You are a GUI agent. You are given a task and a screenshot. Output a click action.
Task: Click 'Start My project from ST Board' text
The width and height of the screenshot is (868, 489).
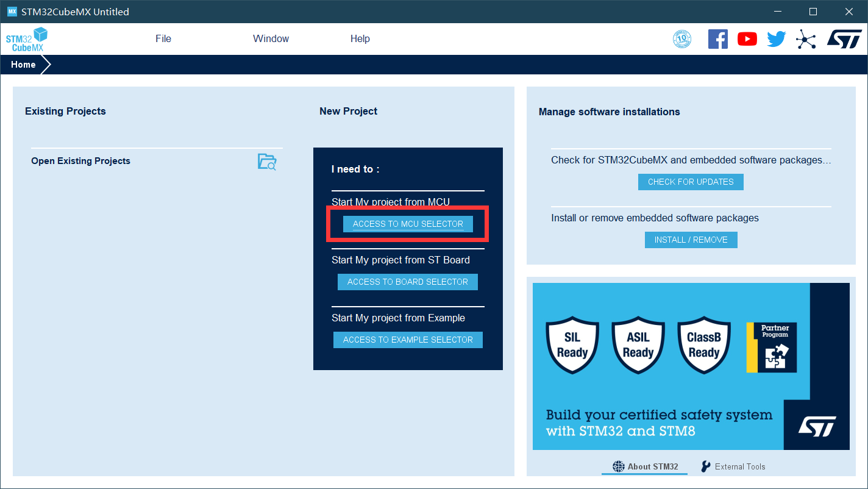[400, 260]
